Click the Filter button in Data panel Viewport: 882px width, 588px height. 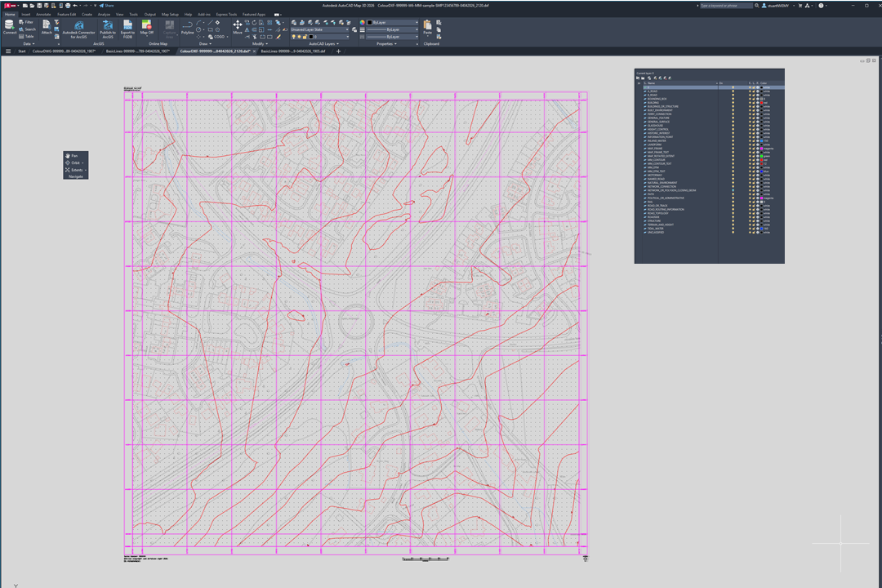(x=25, y=22)
